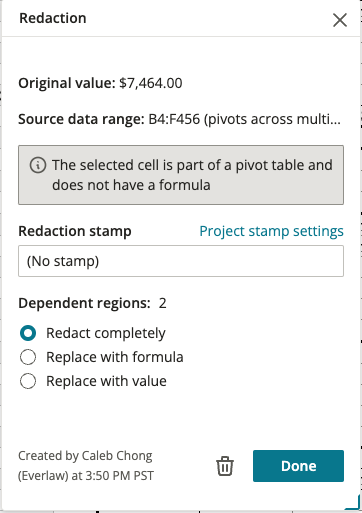The width and height of the screenshot is (362, 513).
Task: Click the "Replace with value" label text
Action: pyautogui.click(x=106, y=381)
